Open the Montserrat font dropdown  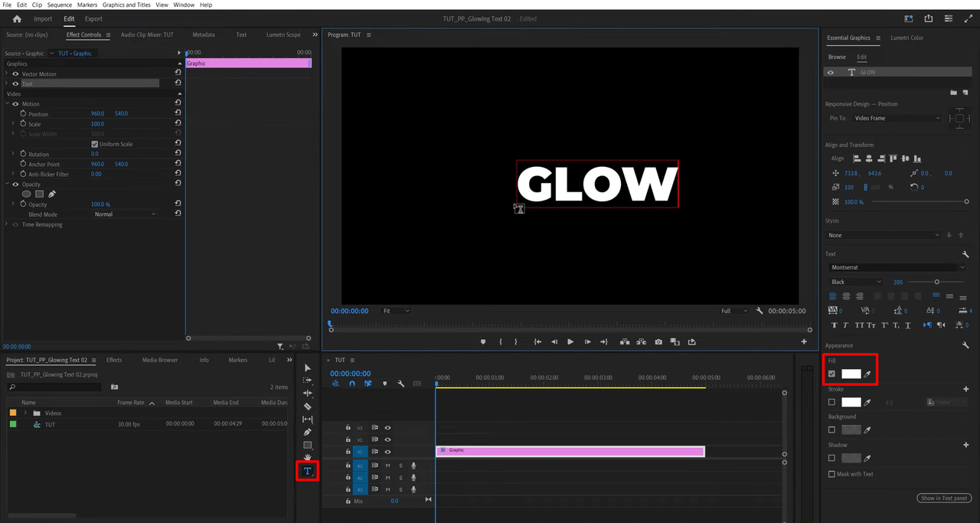point(897,267)
